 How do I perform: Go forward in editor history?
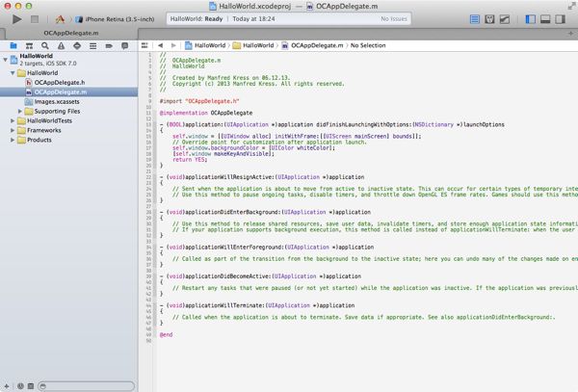pos(173,45)
